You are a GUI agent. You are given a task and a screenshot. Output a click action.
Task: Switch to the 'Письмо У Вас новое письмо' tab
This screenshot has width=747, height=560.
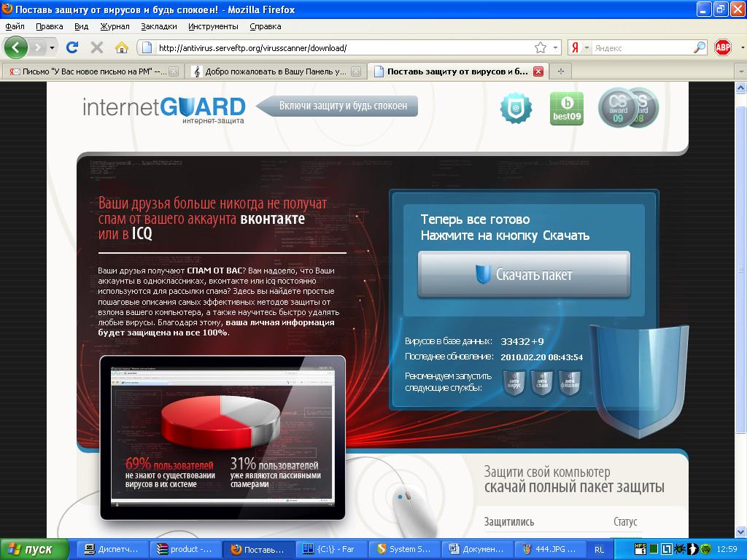tap(93, 71)
